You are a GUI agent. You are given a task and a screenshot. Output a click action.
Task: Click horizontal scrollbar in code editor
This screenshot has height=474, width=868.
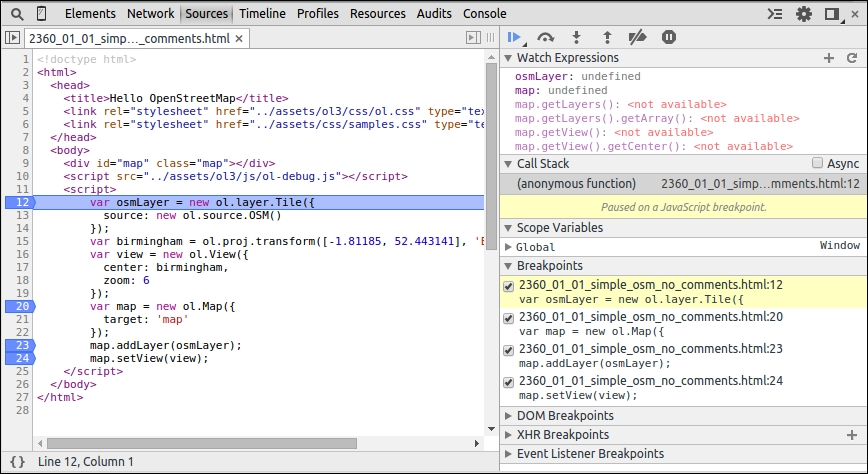(202, 444)
